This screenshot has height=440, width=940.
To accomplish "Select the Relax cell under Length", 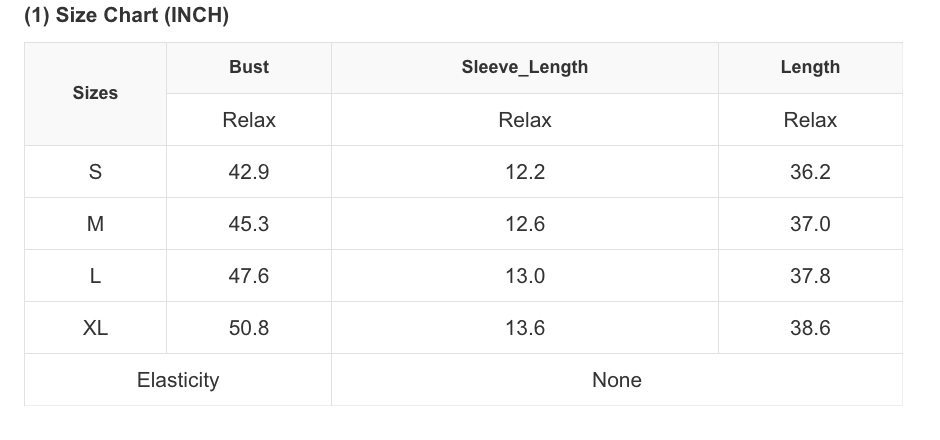I will pos(810,120).
